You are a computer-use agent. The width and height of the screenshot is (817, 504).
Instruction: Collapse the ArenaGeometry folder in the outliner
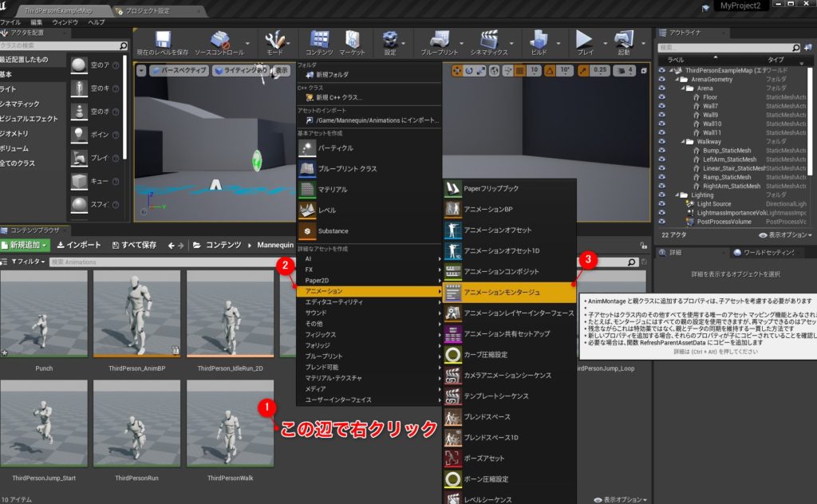click(x=678, y=80)
